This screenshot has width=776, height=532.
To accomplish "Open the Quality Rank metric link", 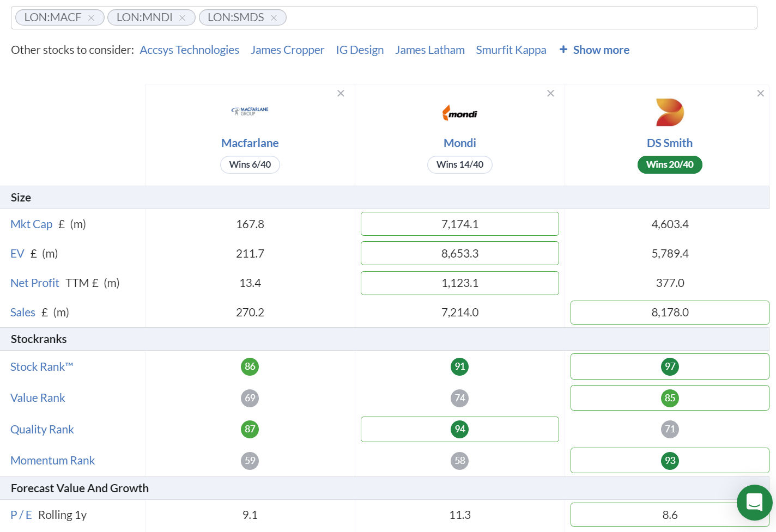I will [42, 430].
